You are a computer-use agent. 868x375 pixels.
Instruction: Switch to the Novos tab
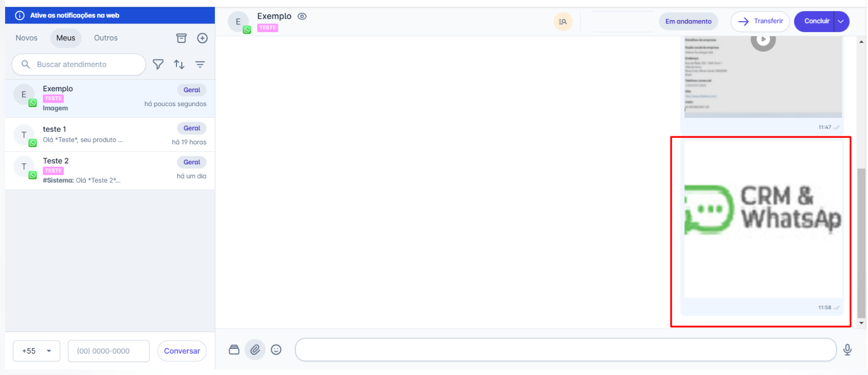coord(27,38)
